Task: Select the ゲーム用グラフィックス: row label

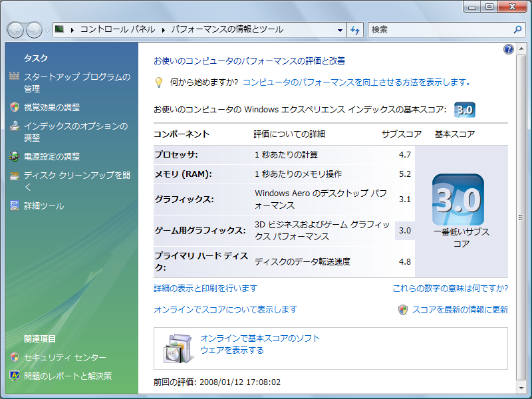Action: (200, 231)
